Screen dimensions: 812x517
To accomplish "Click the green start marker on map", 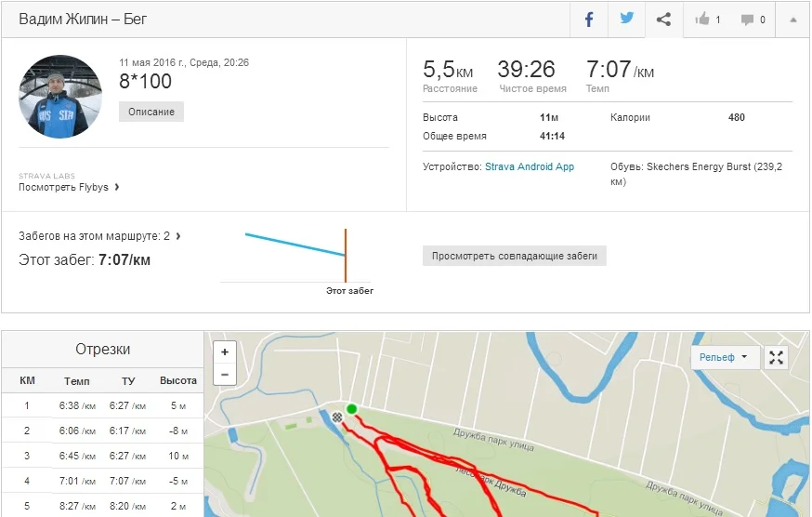I will (x=351, y=409).
